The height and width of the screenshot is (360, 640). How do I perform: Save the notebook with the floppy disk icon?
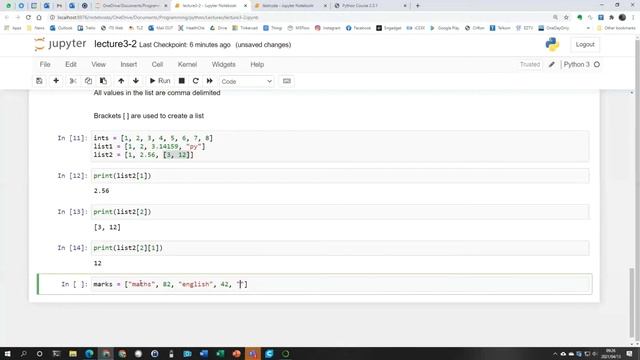pyautogui.click(x=39, y=81)
